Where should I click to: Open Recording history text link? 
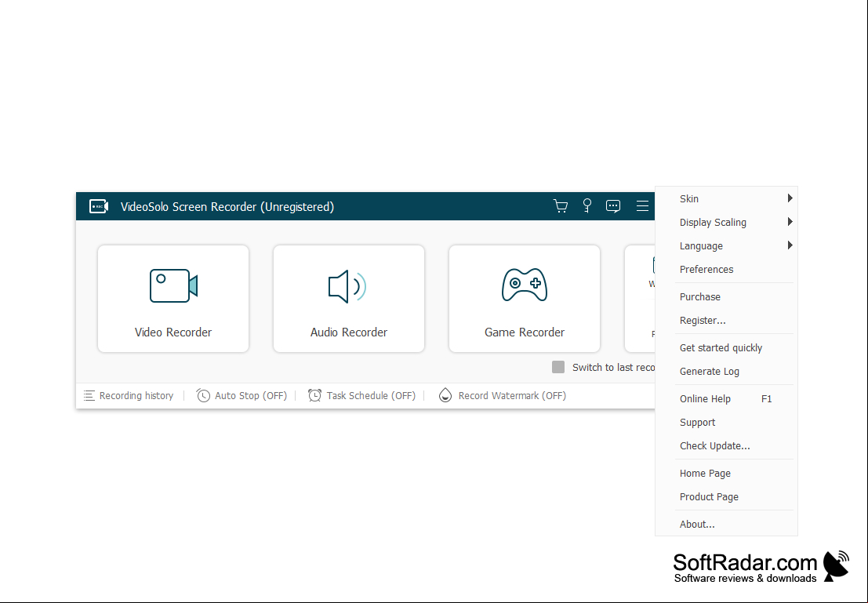(x=136, y=395)
